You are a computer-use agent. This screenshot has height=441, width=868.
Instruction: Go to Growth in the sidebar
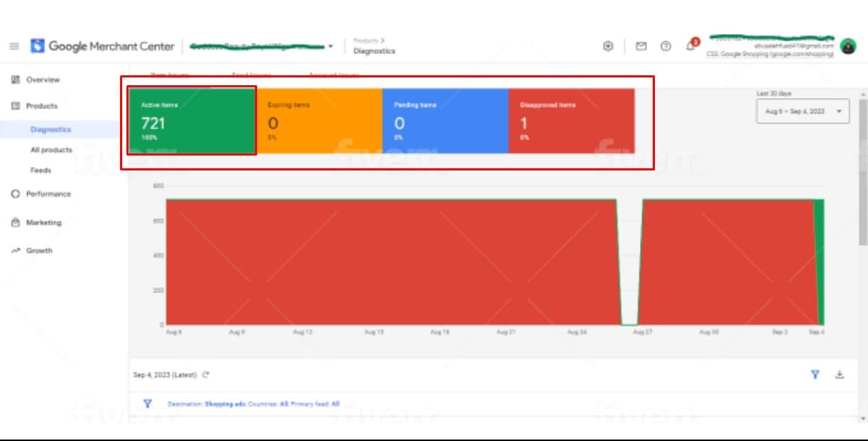pos(39,251)
